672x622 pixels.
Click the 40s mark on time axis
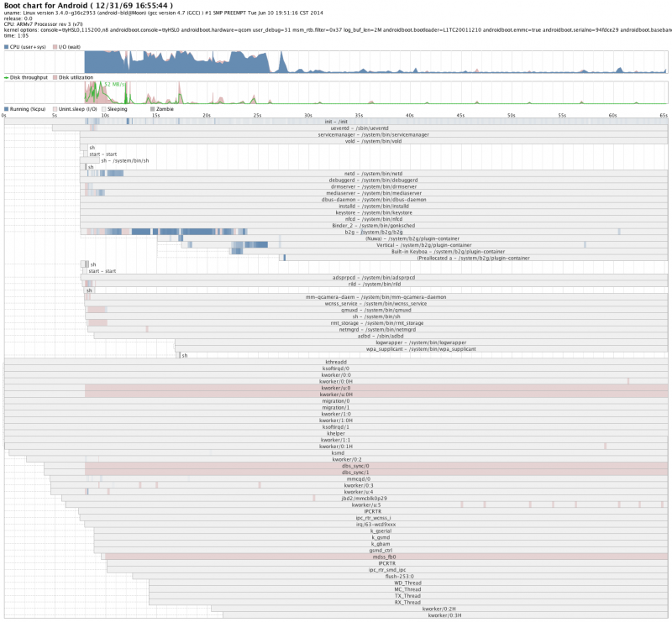[410, 115]
